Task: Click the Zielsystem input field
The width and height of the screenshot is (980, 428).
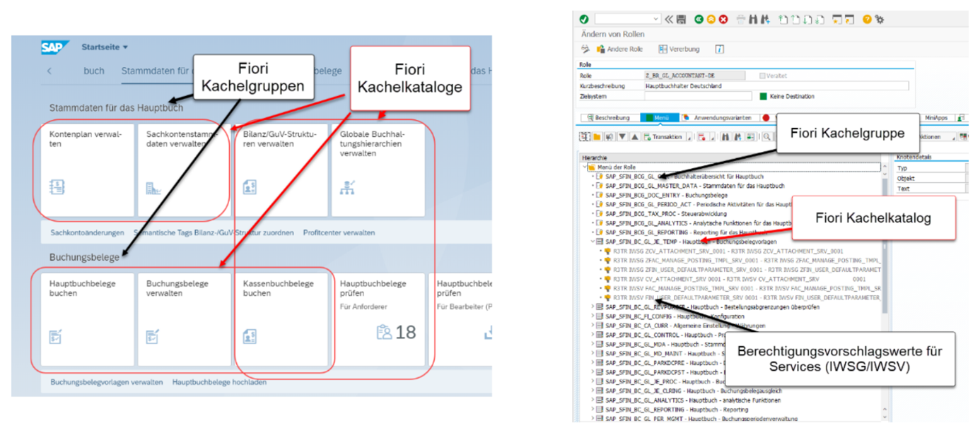Action: pos(698,96)
